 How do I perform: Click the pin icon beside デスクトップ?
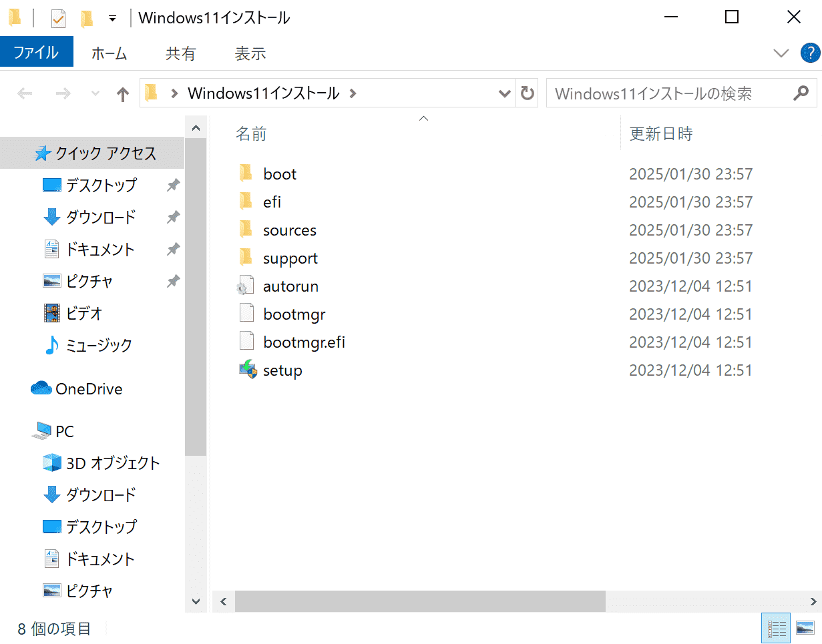(x=173, y=185)
